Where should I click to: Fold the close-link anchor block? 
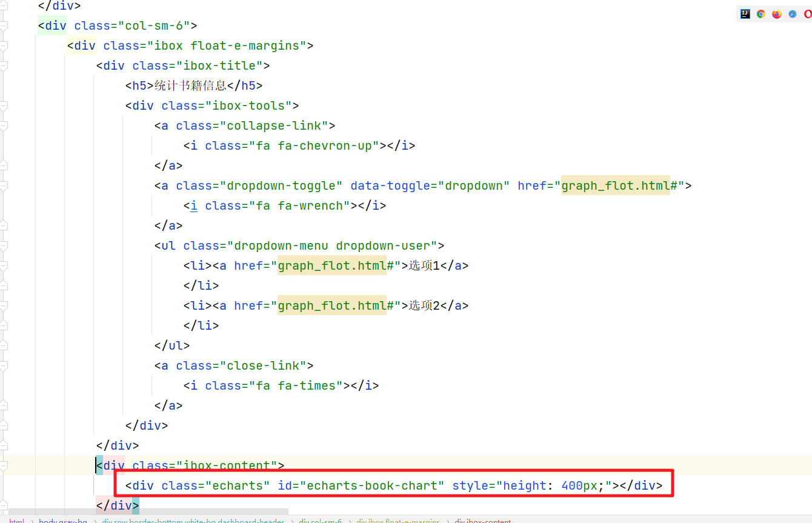[4, 365]
